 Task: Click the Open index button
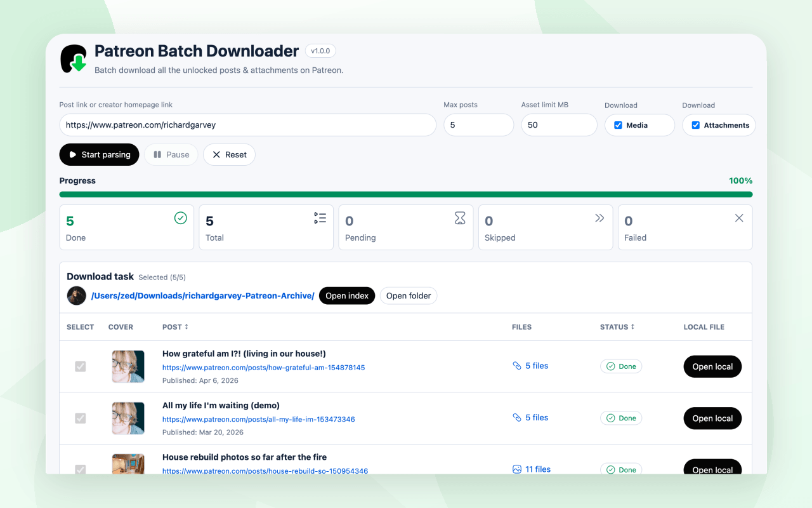click(347, 296)
